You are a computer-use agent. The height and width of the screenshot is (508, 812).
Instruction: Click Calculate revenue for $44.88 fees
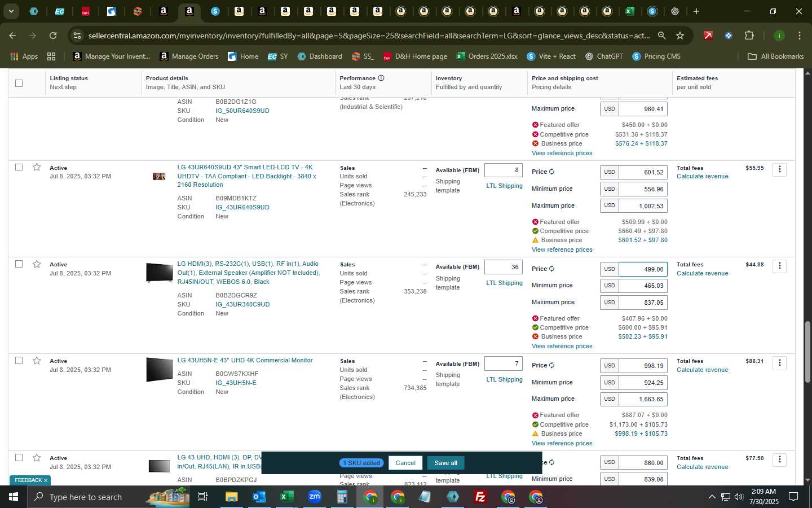coord(702,273)
